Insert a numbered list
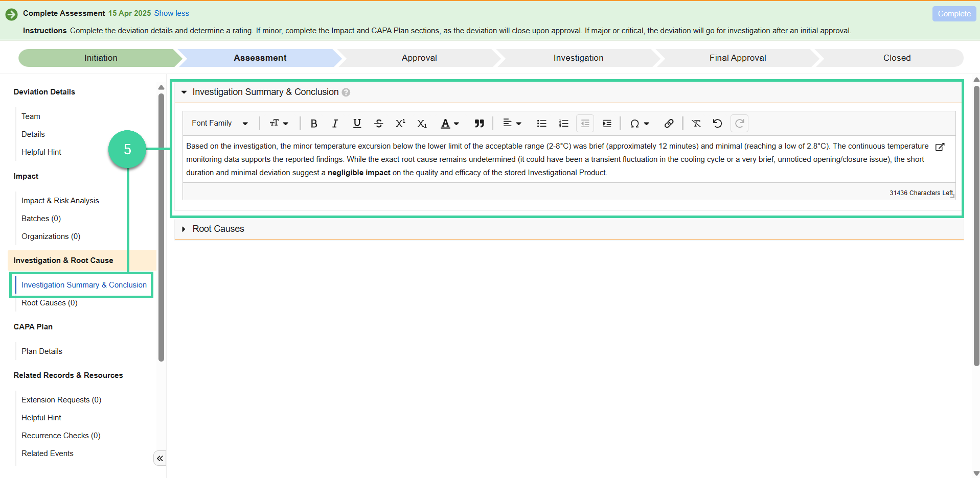The height and width of the screenshot is (478, 980). [x=563, y=124]
